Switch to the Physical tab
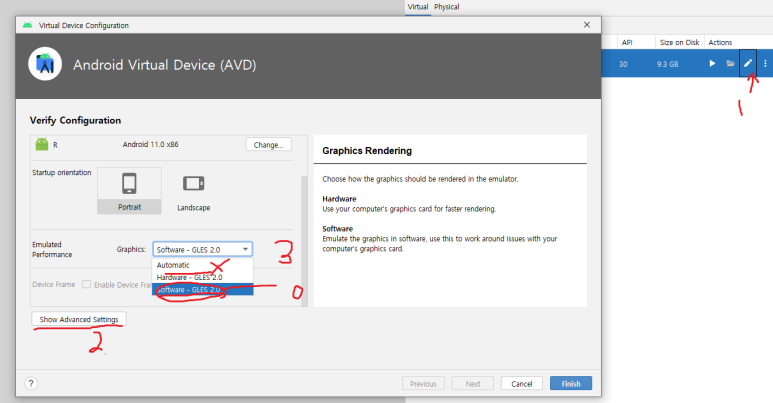This screenshot has height=403, width=773. point(447,7)
